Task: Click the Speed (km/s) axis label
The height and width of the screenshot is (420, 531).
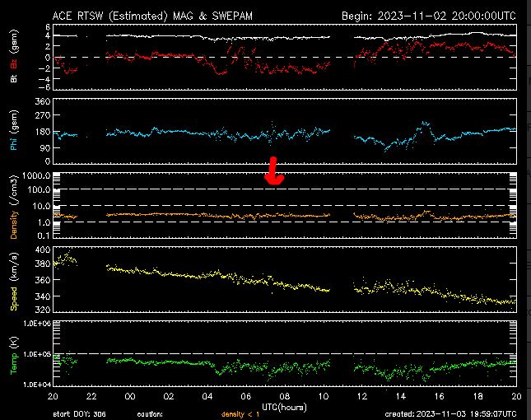Action: pos(14,280)
